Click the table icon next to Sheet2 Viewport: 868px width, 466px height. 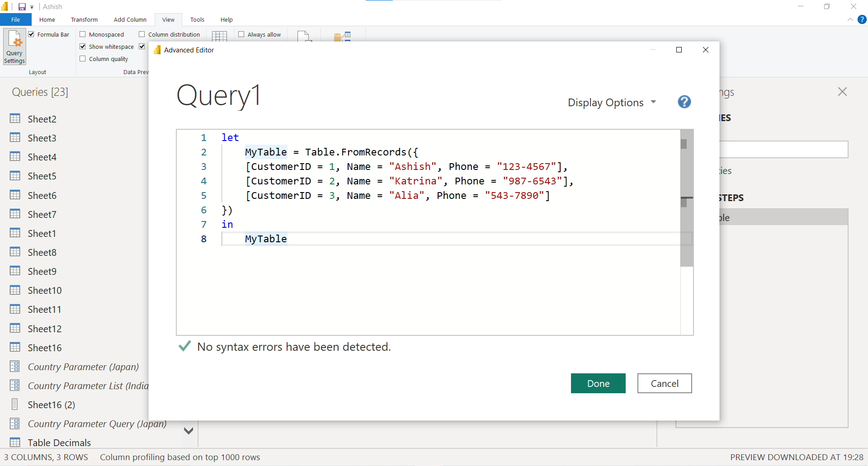15,118
